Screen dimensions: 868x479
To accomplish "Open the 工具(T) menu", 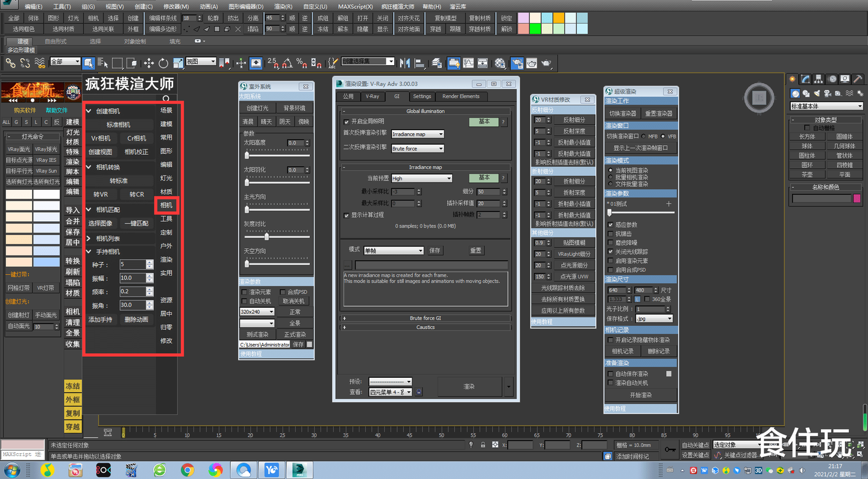I will click(x=61, y=7).
